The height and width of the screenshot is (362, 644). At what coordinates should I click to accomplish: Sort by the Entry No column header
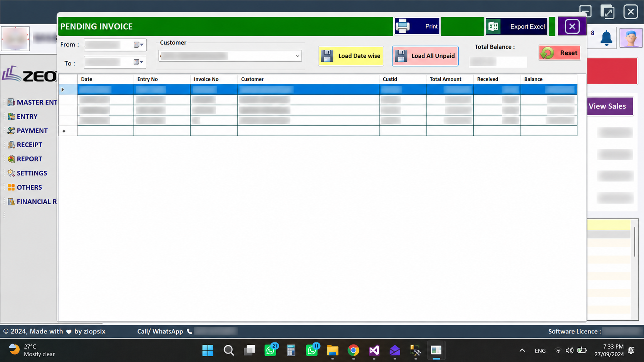pos(162,79)
